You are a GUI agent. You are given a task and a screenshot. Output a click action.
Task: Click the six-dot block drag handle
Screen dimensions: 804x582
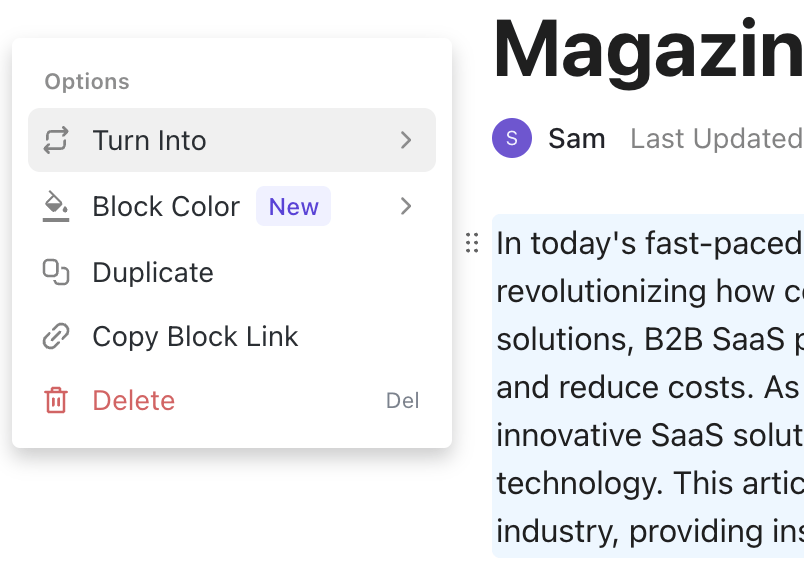472,243
